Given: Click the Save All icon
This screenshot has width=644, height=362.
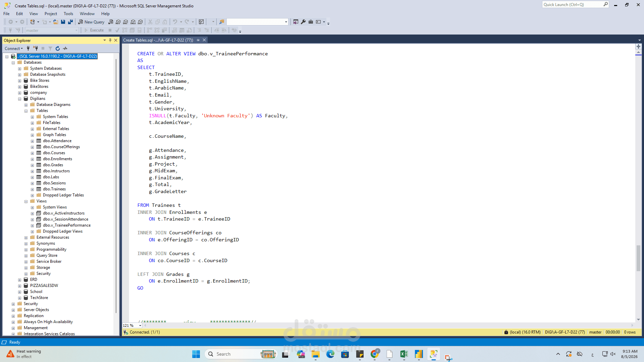Looking at the screenshot, I should pos(70,22).
